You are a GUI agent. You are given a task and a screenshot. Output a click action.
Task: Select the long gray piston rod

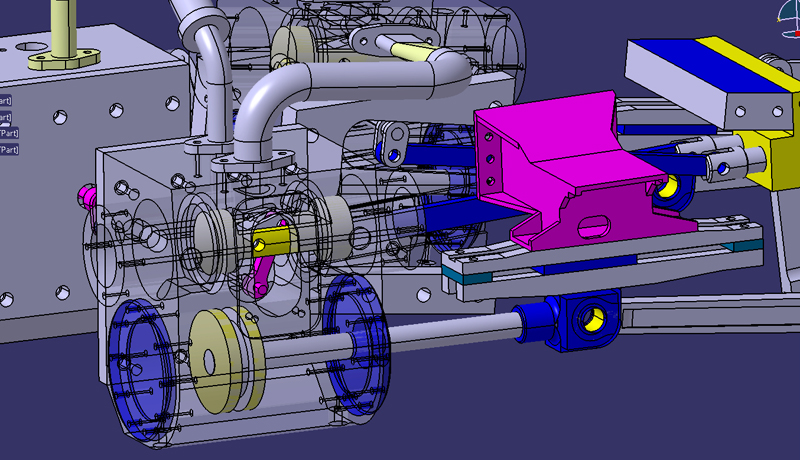(440, 333)
